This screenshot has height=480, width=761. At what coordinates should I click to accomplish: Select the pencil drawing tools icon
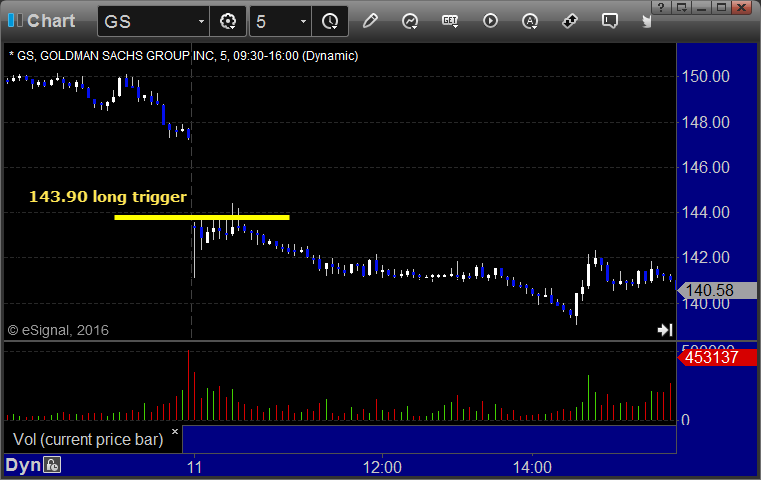pyautogui.click(x=370, y=21)
